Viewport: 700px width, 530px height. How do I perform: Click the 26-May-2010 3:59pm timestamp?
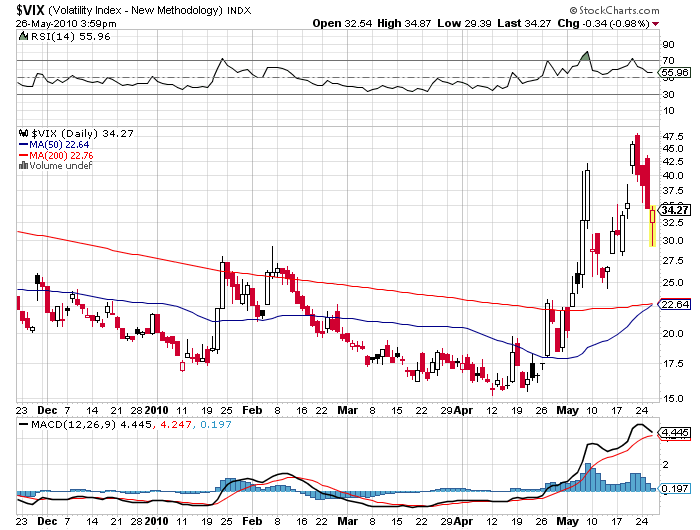(x=66, y=24)
